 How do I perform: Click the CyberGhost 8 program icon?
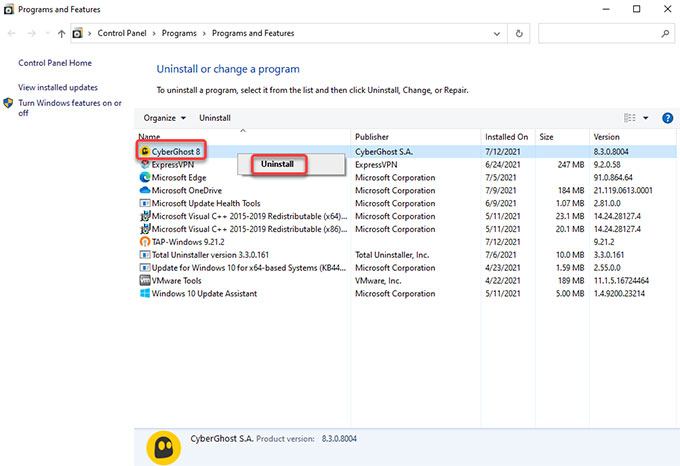coord(145,151)
